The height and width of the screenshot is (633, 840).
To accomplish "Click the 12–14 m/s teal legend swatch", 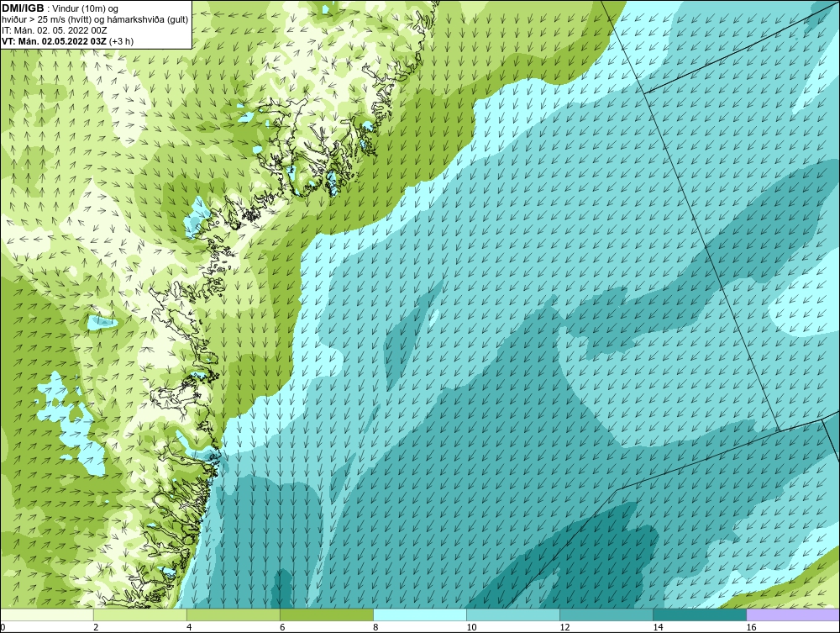I will (x=606, y=615).
